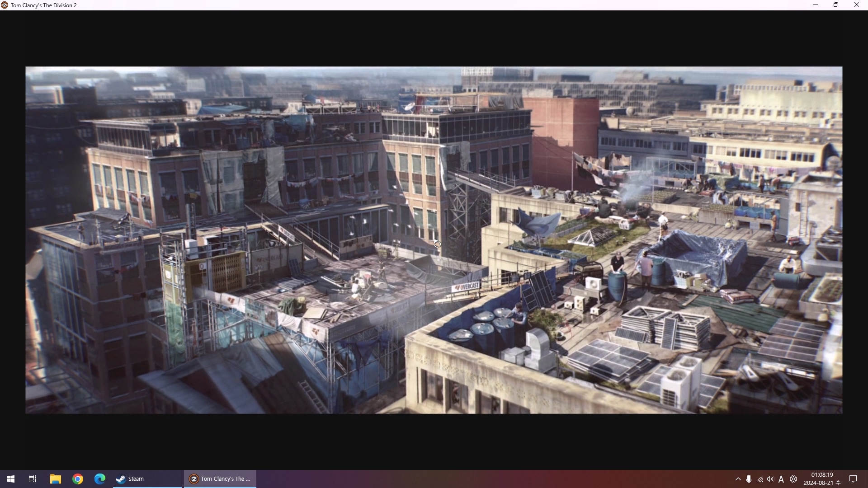This screenshot has height=488, width=868.
Task: Open network Wi-Fi status tray icon
Action: pos(760,479)
